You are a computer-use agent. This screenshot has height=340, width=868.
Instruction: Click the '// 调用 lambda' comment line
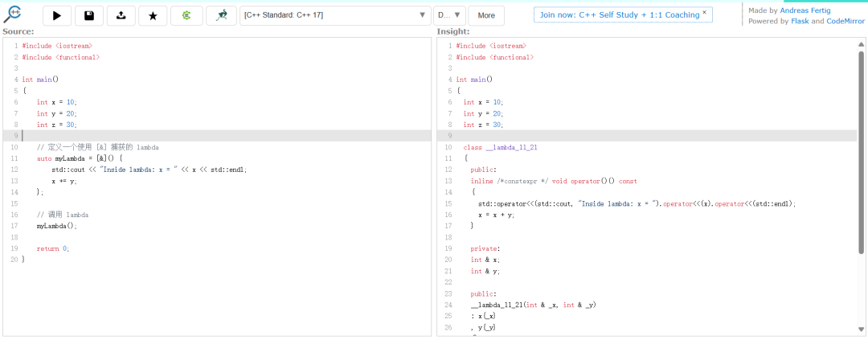(63, 215)
